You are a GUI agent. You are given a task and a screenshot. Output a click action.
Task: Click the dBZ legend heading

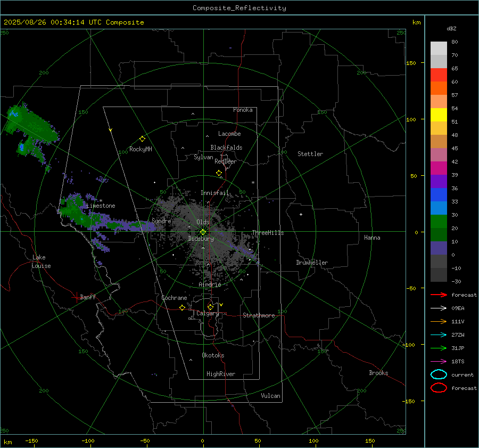(x=451, y=28)
